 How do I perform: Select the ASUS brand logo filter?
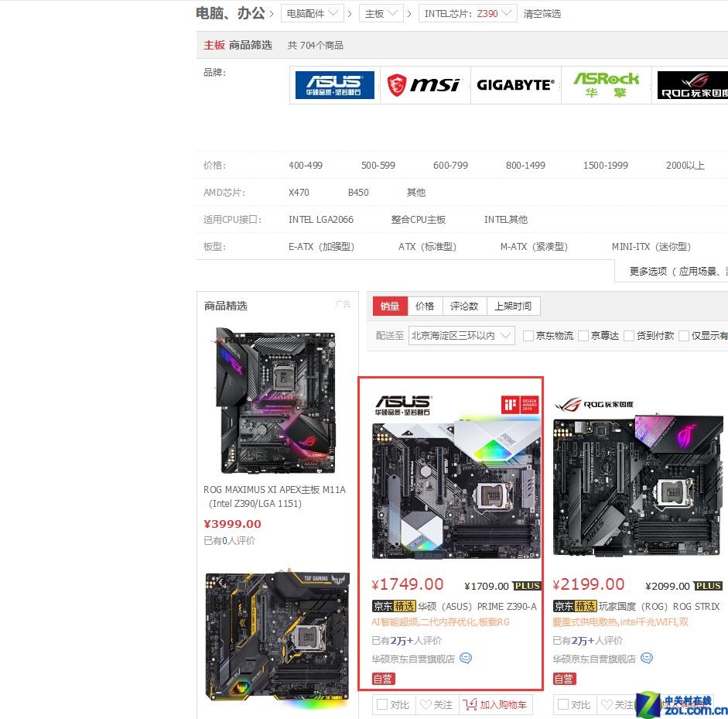coord(334,85)
